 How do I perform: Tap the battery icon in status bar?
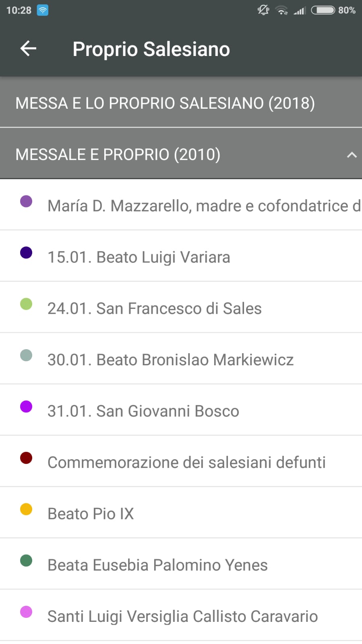tap(323, 10)
